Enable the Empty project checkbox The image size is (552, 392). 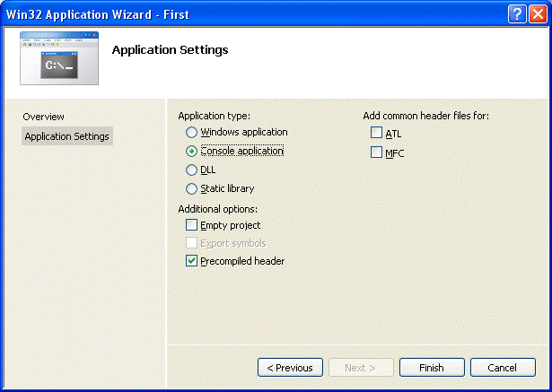pyautogui.click(x=191, y=225)
